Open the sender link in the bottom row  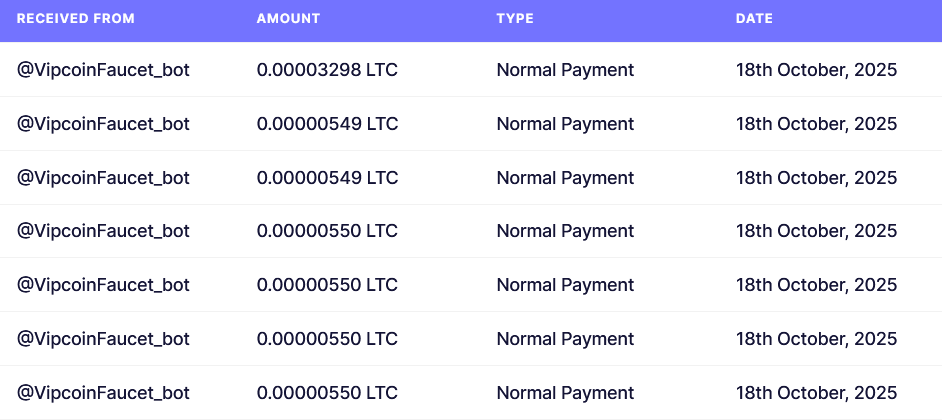pyautogui.click(x=103, y=393)
